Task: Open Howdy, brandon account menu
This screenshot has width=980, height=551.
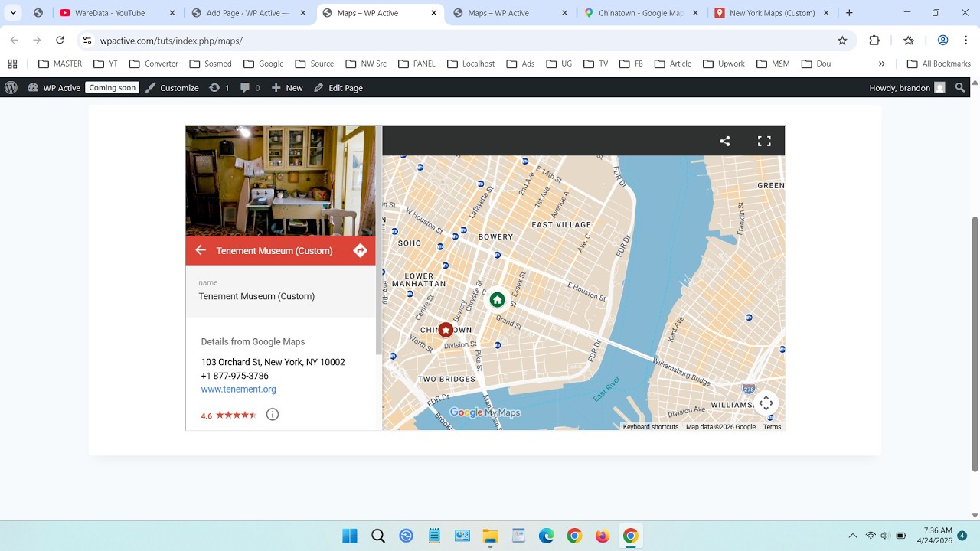Action: point(907,88)
